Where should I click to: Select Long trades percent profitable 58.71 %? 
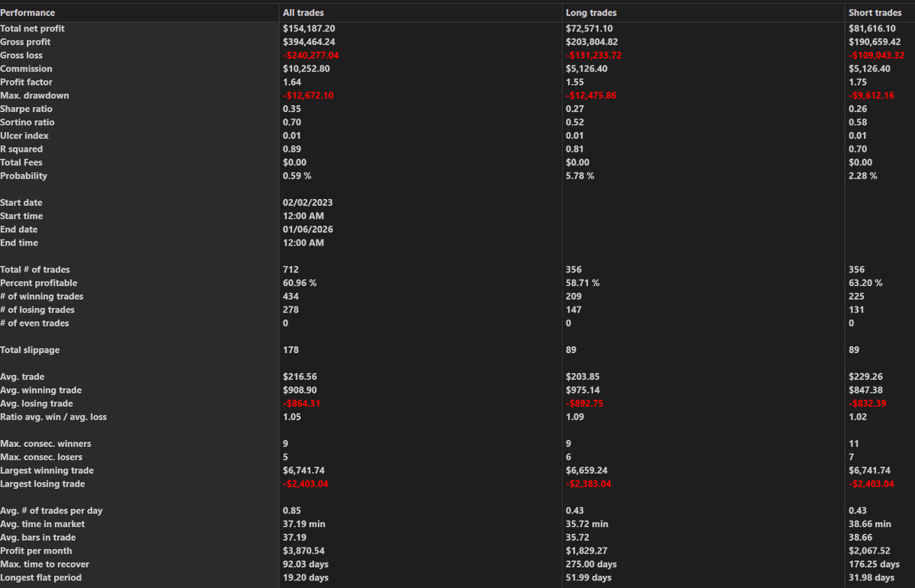582,282
